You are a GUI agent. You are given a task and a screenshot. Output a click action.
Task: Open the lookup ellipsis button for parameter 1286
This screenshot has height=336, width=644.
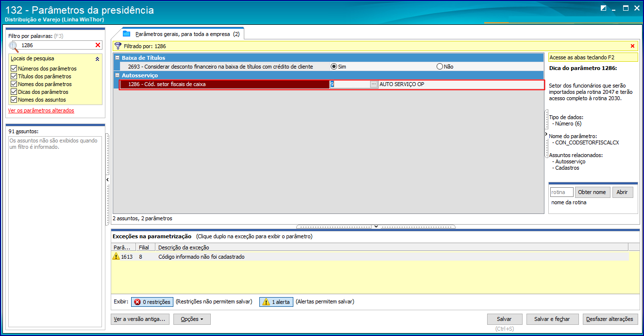tap(373, 84)
